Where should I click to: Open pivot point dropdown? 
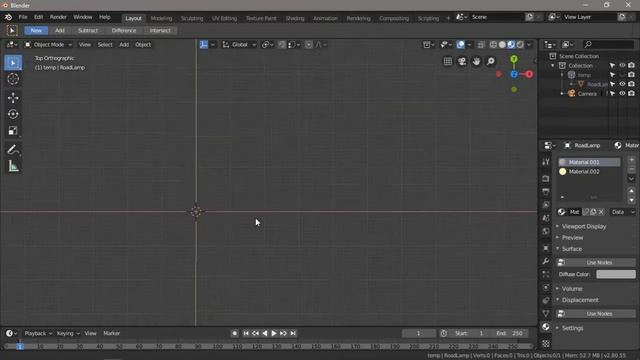[268, 44]
